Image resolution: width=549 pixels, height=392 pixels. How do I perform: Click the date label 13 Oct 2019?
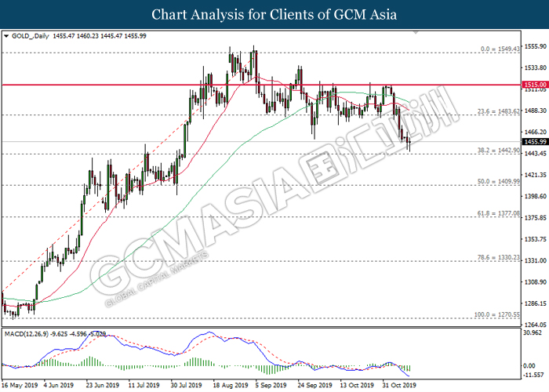[357, 385]
